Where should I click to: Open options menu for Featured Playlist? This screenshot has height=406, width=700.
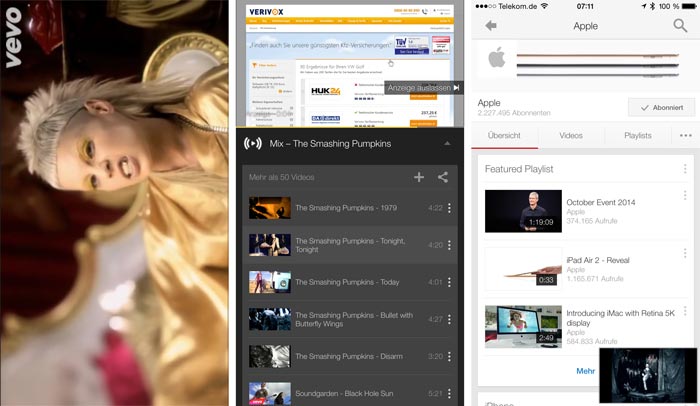685,169
